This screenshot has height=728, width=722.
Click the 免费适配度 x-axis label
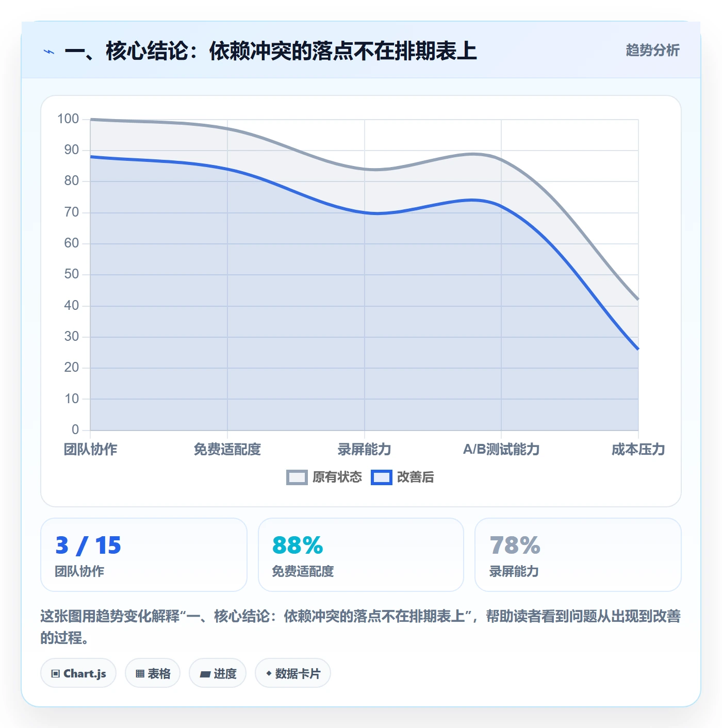(227, 450)
